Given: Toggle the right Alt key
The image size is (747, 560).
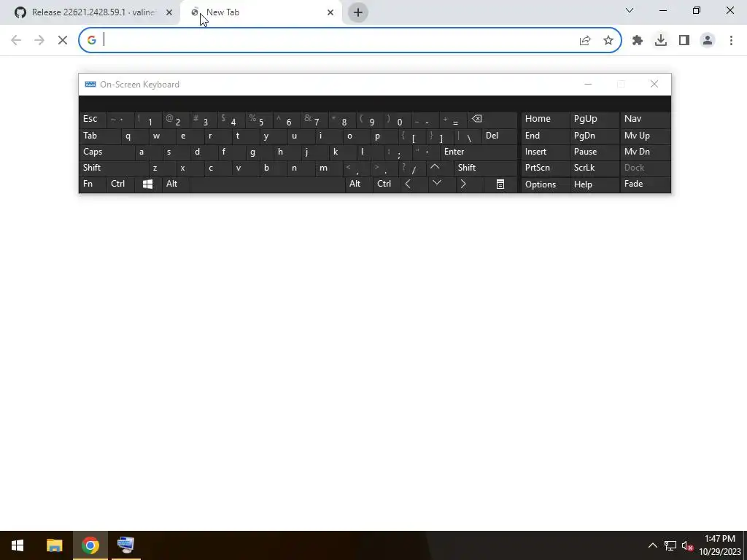Looking at the screenshot, I should 359,184.
